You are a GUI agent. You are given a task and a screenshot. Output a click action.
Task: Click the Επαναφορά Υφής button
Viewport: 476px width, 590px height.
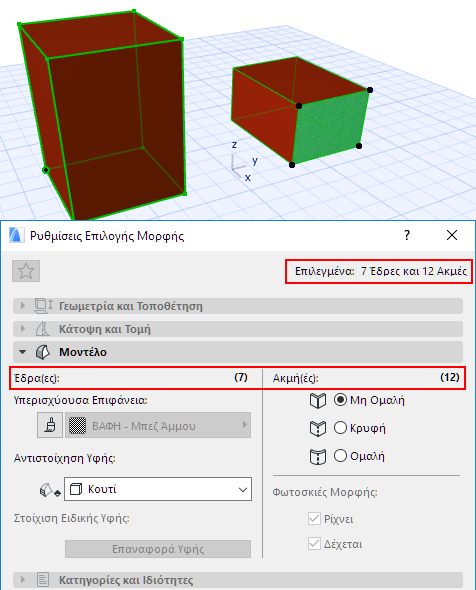158,549
